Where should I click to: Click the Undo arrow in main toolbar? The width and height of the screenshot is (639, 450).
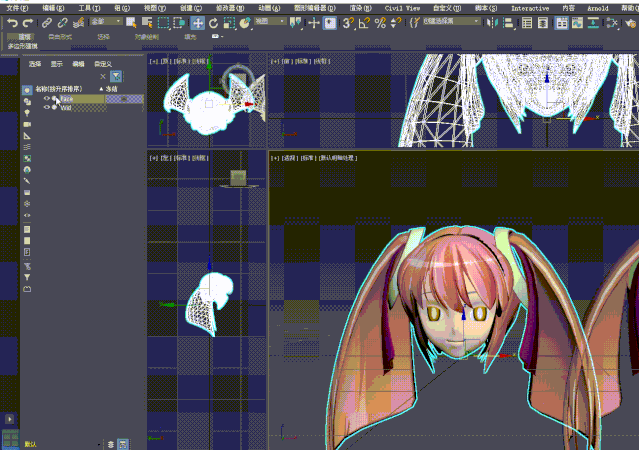pos(13,23)
